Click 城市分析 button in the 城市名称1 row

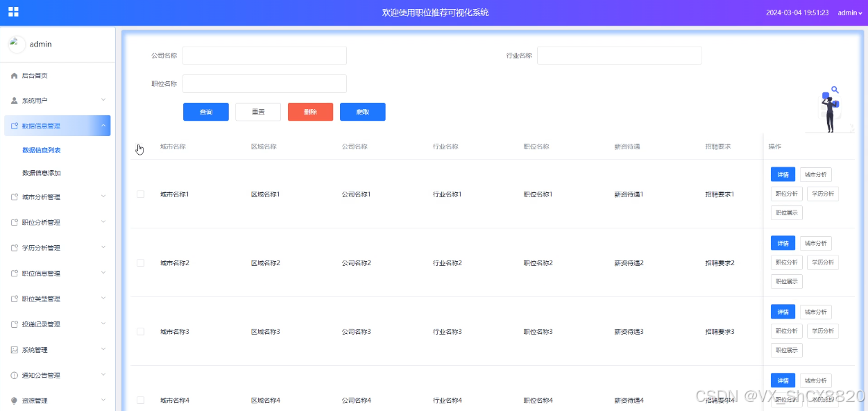click(x=816, y=174)
